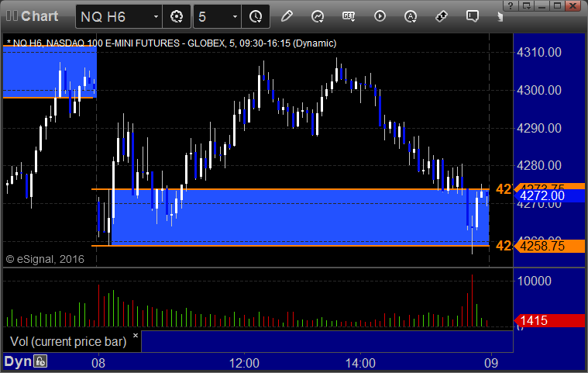Open the chart type studies icon

318,16
